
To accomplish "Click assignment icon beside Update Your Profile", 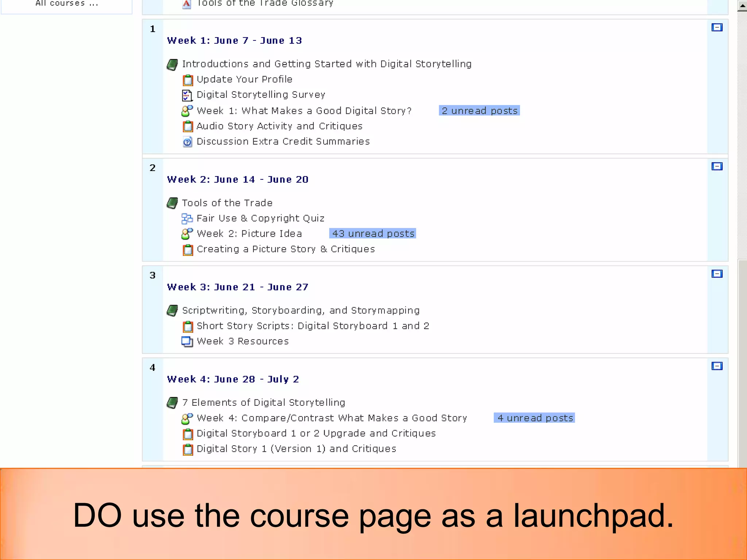I will (187, 80).
